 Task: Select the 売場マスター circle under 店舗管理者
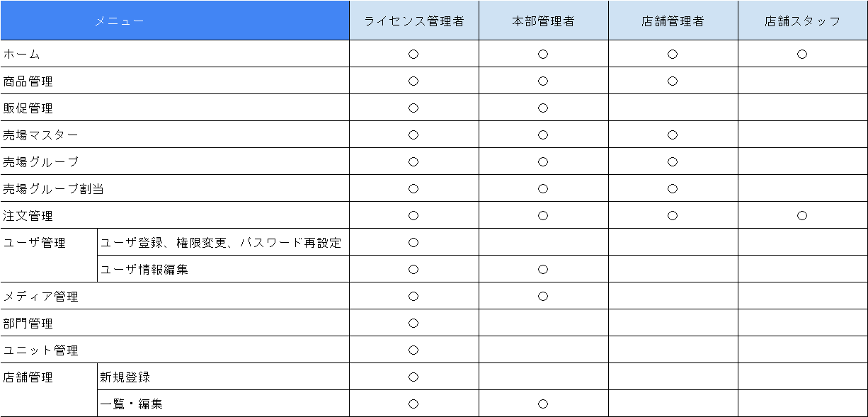tap(673, 135)
